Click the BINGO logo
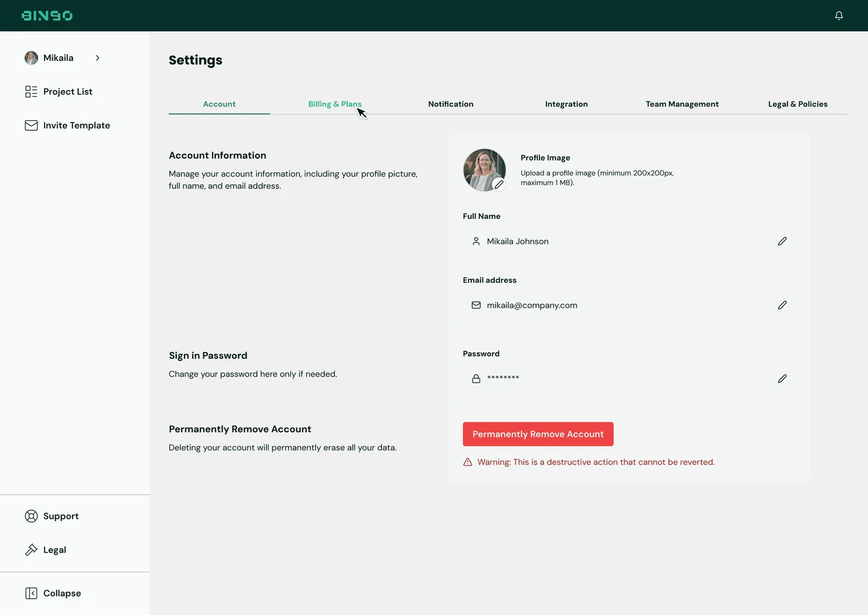868x615 pixels. coord(47,15)
